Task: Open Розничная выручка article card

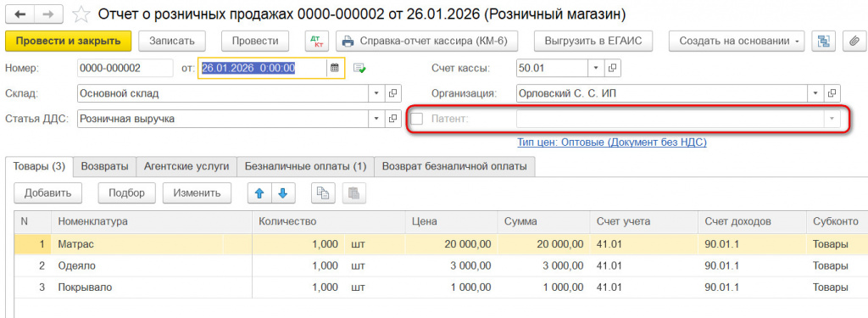Action: [x=393, y=119]
